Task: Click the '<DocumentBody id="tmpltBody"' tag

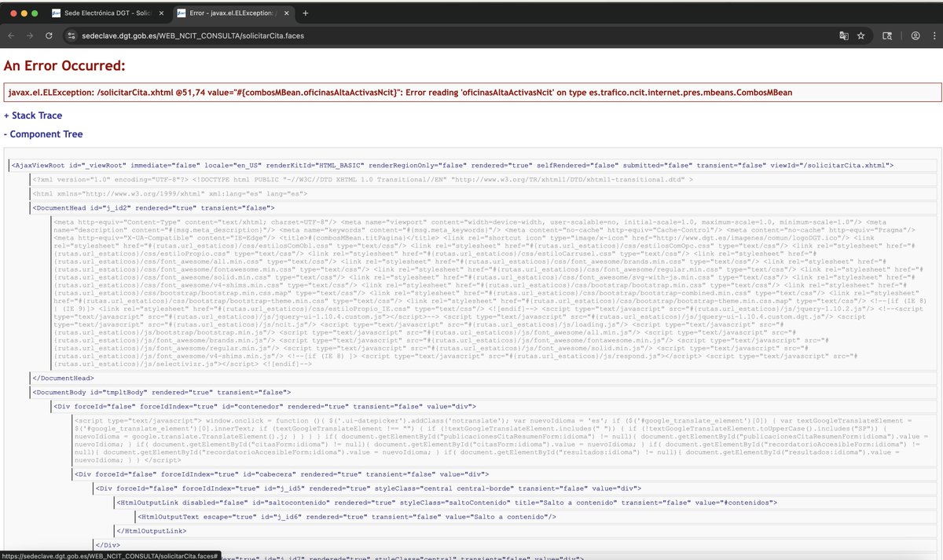Action: pos(482,392)
